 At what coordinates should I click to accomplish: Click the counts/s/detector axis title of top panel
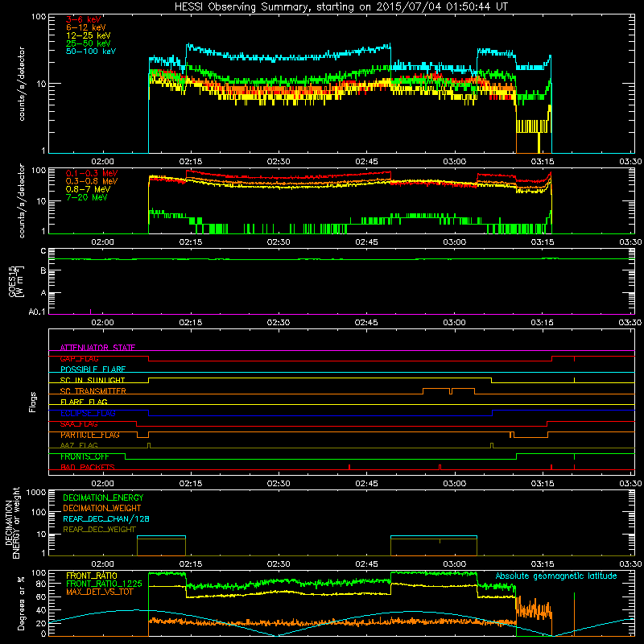22,84
